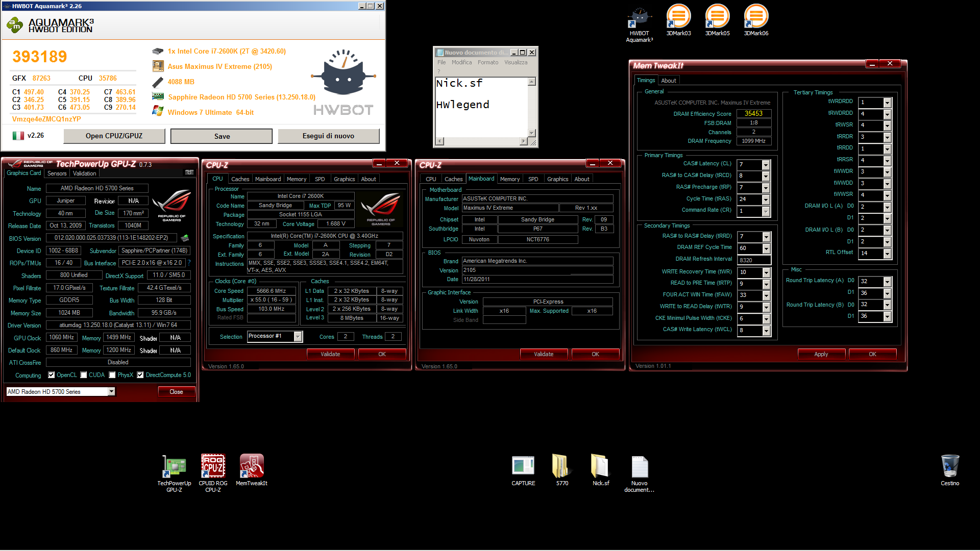The image size is (980, 551).
Task: Toggle the OpenCL checkbox
Action: click(51, 375)
